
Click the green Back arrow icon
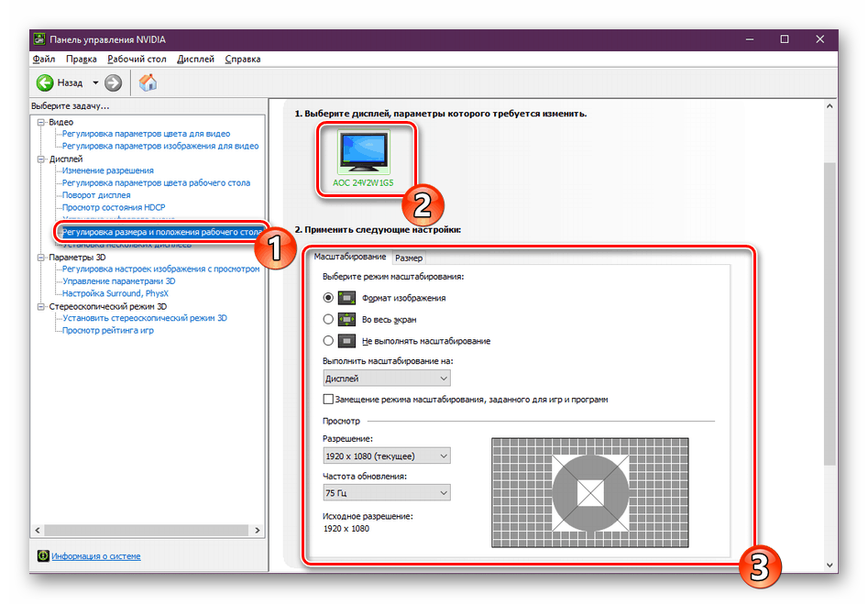click(x=45, y=83)
